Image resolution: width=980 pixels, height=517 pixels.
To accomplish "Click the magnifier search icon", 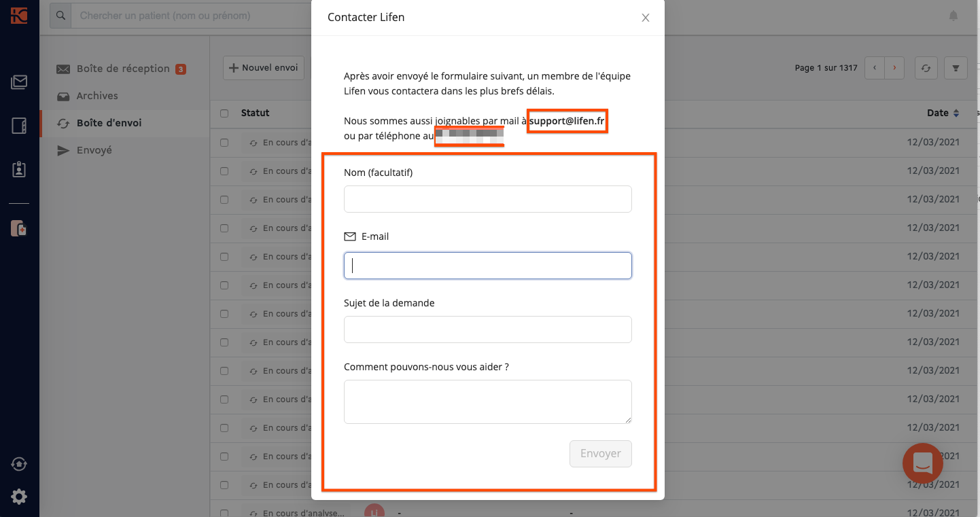I will point(61,15).
